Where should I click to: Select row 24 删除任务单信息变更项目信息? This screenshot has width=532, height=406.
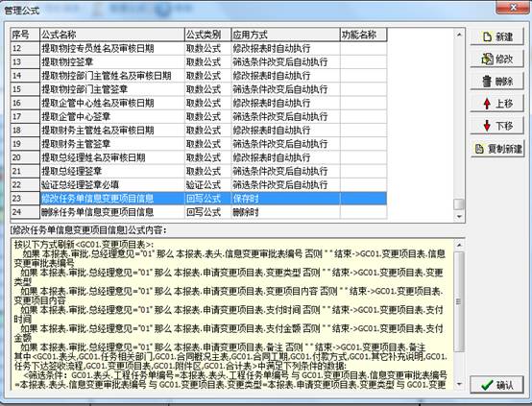coord(199,212)
